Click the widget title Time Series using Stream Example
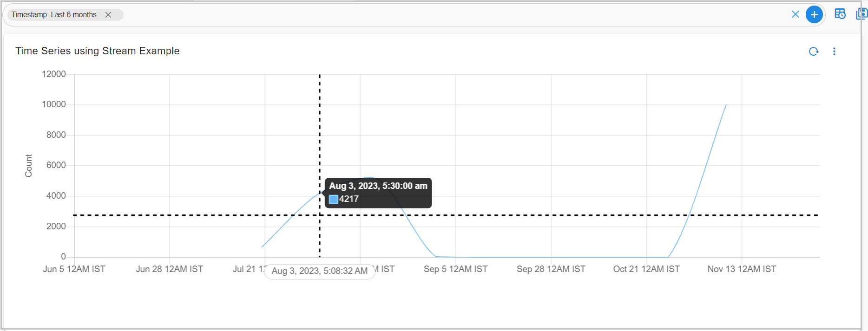 98,51
